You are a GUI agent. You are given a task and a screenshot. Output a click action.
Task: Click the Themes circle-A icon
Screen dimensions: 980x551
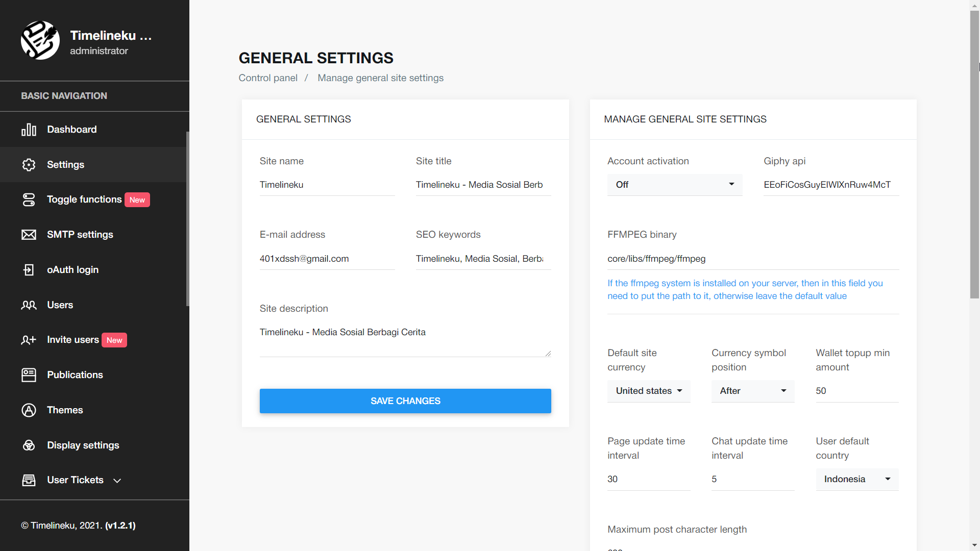coord(29,410)
